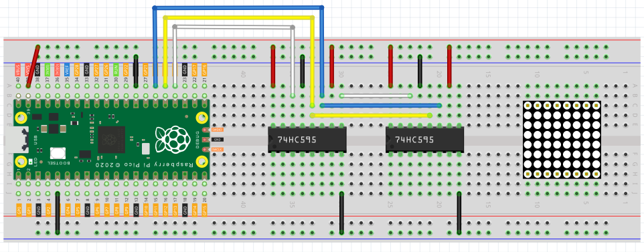The height and width of the screenshot is (252, 644).
Task: Click the GP22 pin label
Action: (x=126, y=70)
